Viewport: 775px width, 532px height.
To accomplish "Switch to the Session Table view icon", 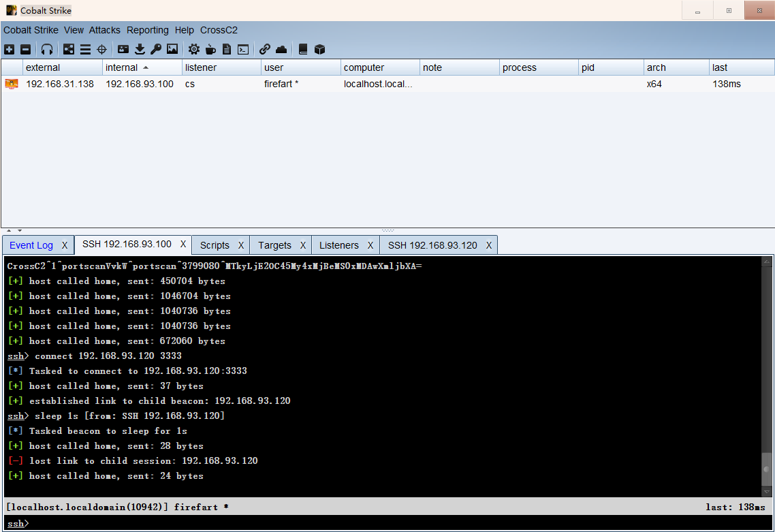I will [x=85, y=49].
